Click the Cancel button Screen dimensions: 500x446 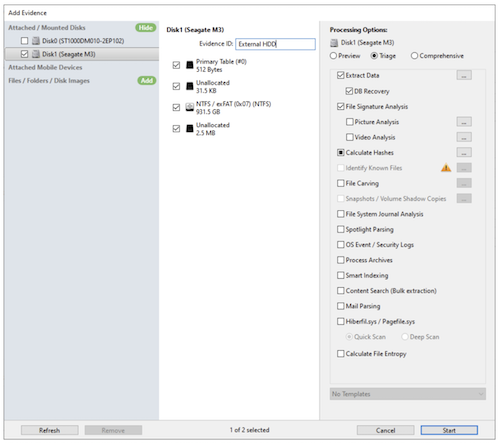tap(386, 430)
